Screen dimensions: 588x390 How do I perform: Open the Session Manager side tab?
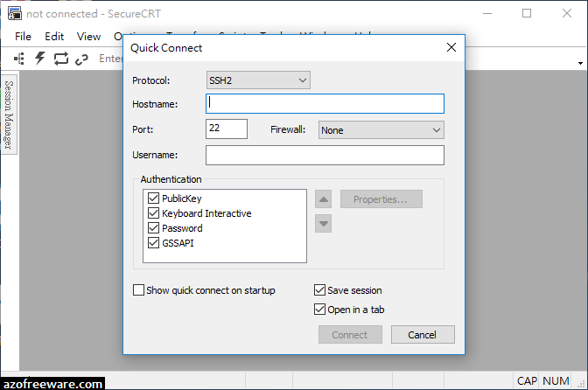pos(9,115)
